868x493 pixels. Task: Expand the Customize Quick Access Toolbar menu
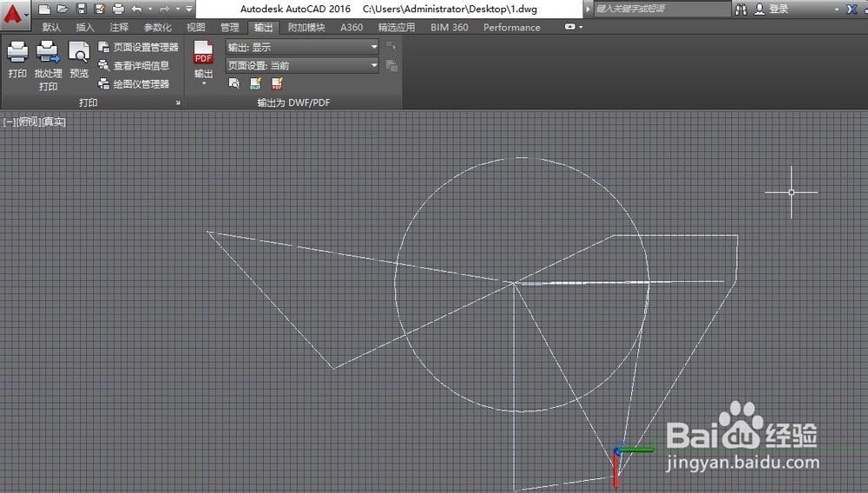188,9
